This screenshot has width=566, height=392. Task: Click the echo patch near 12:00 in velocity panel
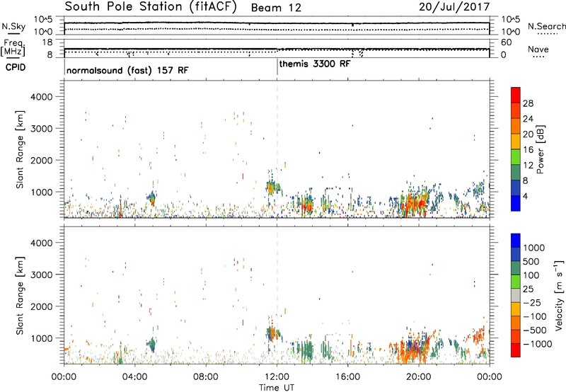pyautogui.click(x=273, y=333)
